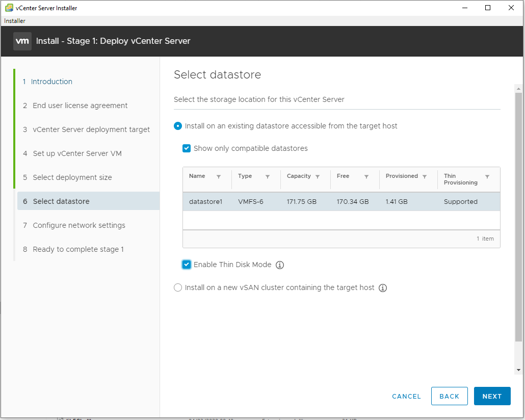Open Thin Provisioning column filter icon
This screenshot has height=420, width=525.
pyautogui.click(x=487, y=176)
